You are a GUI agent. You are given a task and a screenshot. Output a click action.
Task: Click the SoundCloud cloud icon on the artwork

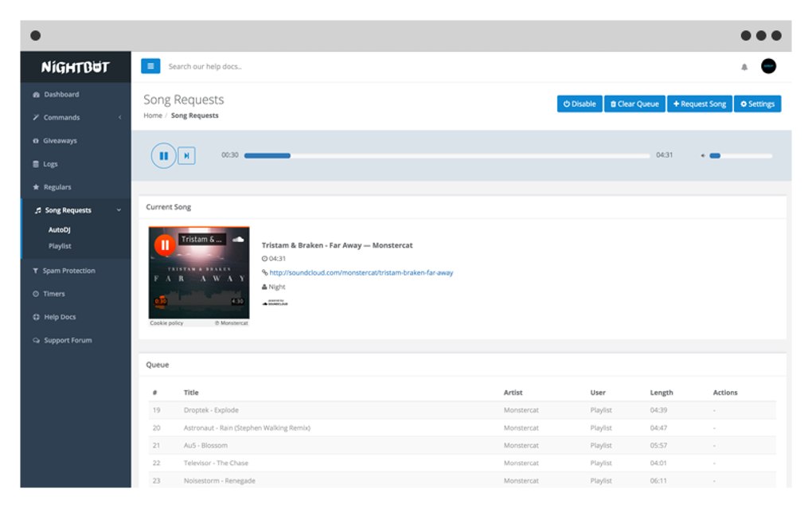238,239
